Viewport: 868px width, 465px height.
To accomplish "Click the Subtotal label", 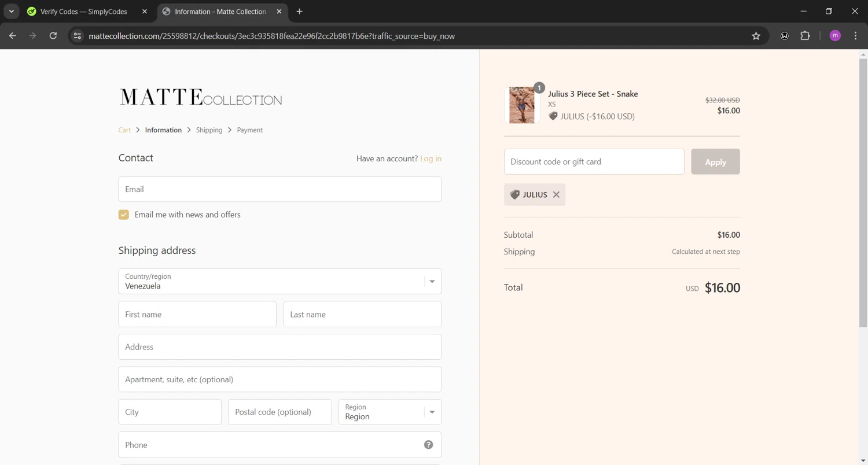I will coord(518,235).
